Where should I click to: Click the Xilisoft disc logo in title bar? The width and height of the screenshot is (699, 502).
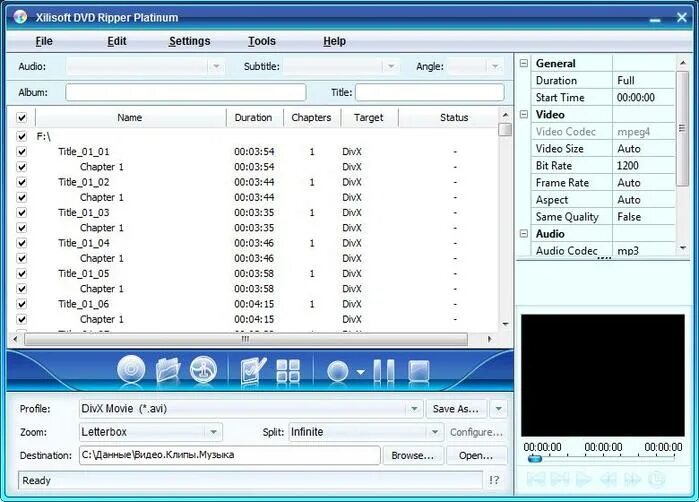click(x=21, y=17)
